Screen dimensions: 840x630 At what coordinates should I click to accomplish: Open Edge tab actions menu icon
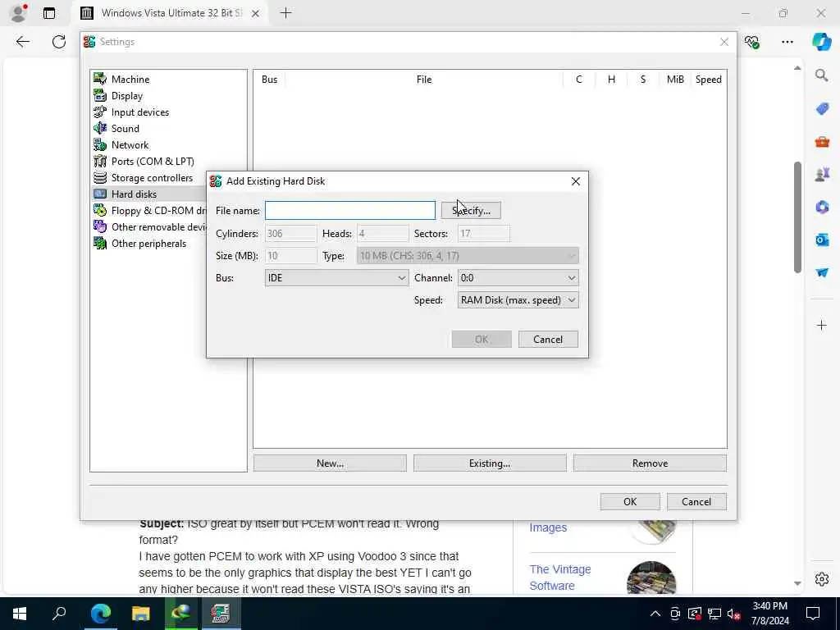(49, 13)
